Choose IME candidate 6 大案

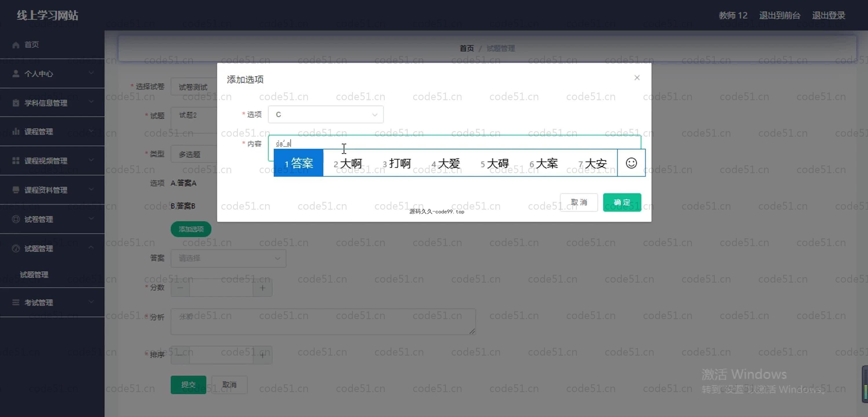point(544,163)
